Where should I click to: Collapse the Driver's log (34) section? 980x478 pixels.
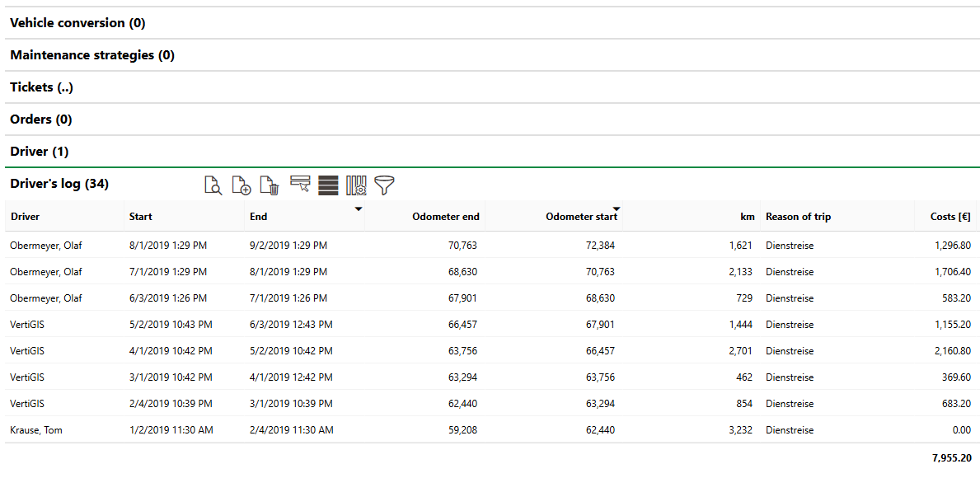[59, 184]
